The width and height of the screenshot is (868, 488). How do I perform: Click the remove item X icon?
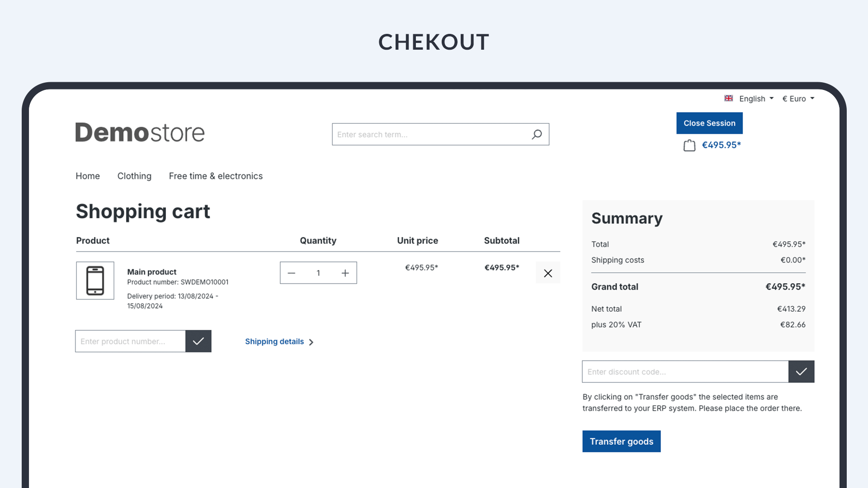(x=548, y=273)
